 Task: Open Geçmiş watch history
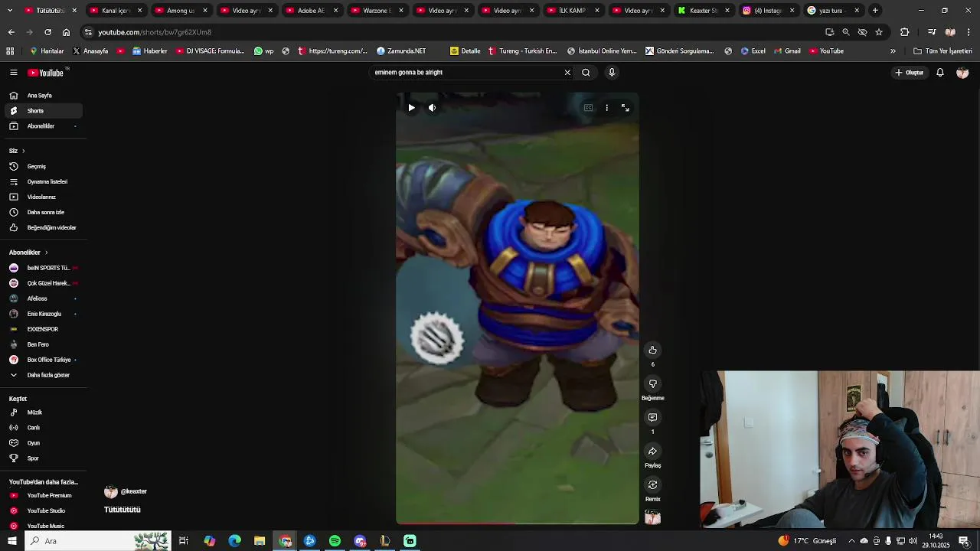tap(43, 167)
